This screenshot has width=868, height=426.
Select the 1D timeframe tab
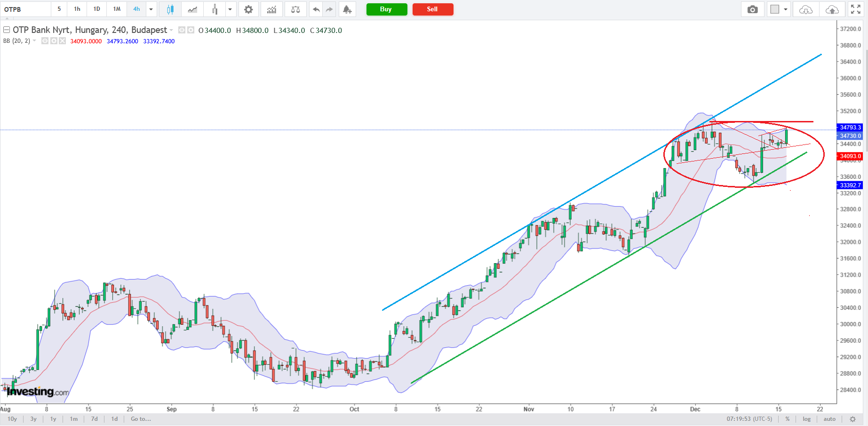(97, 9)
